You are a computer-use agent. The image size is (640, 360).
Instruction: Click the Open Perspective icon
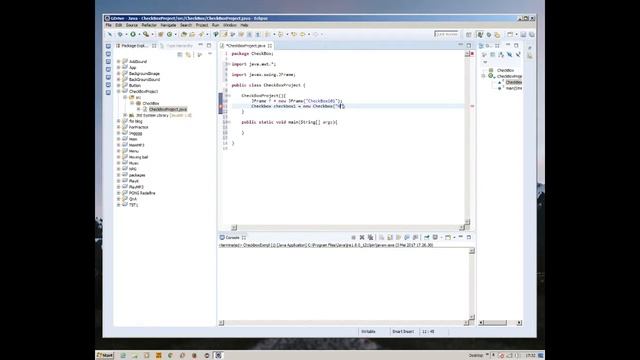pos(469,35)
